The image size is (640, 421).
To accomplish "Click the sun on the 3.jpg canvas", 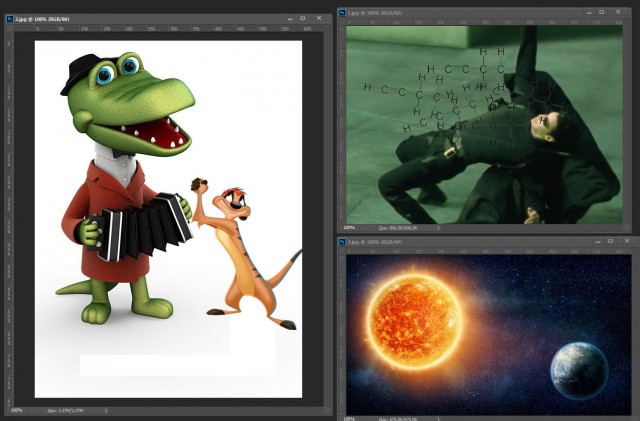I will 414,320.
